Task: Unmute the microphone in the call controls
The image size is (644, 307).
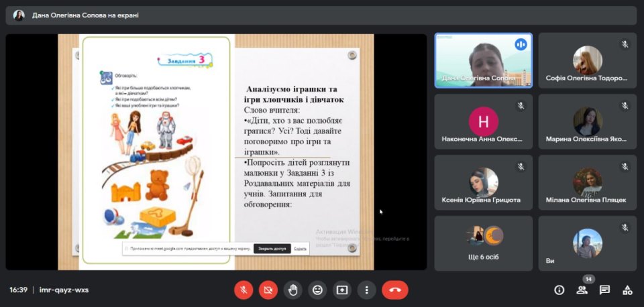Action: point(244,290)
